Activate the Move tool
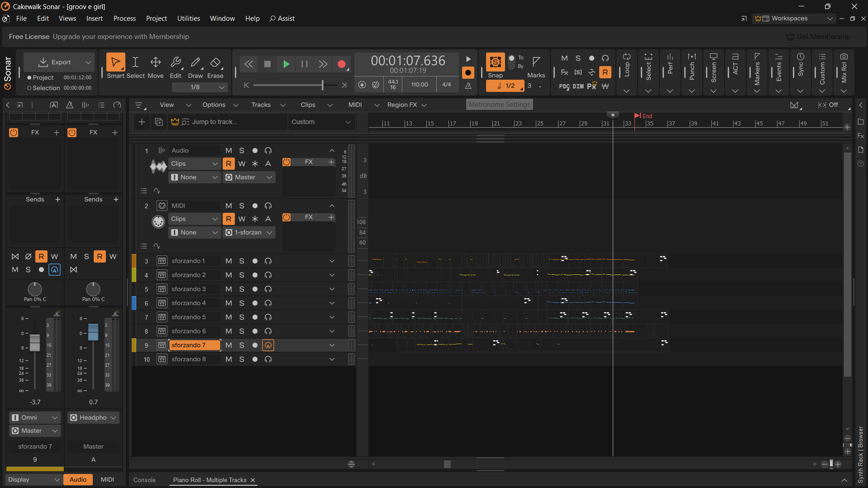868x488 pixels. click(156, 62)
